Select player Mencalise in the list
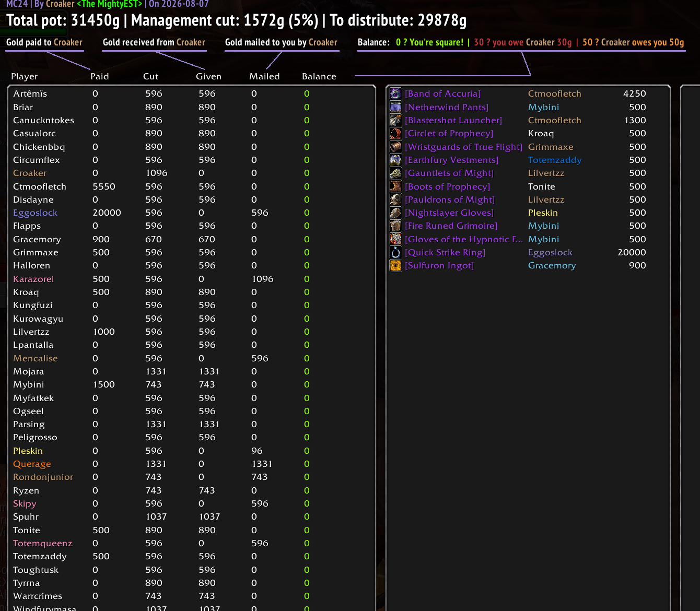The height and width of the screenshot is (611, 700). (x=36, y=358)
